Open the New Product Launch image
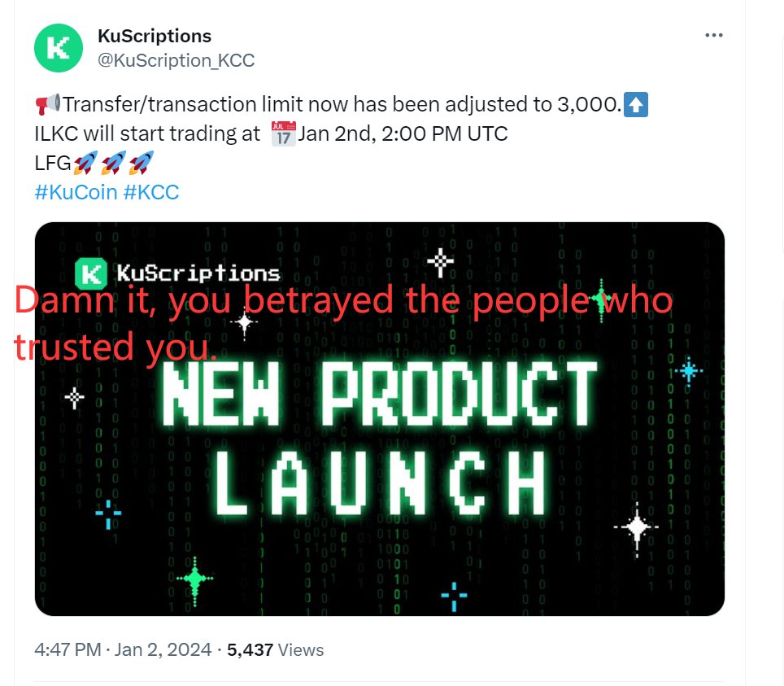784x686 pixels. tap(380, 419)
